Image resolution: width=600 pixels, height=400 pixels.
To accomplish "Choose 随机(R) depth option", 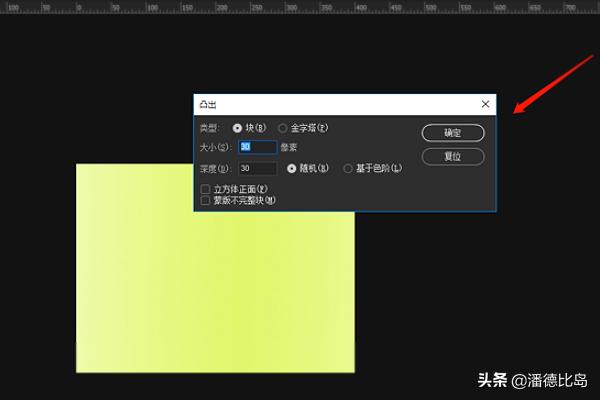I will tap(292, 169).
